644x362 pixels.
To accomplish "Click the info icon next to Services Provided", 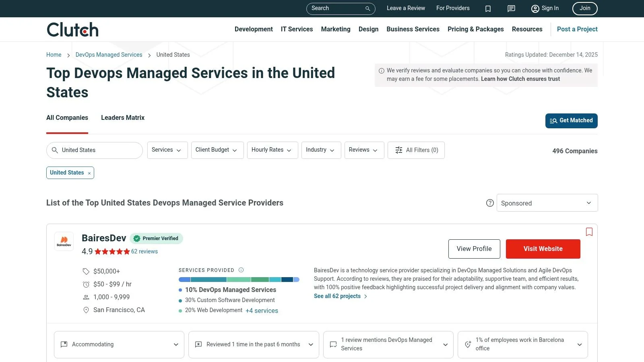I will tap(241, 270).
